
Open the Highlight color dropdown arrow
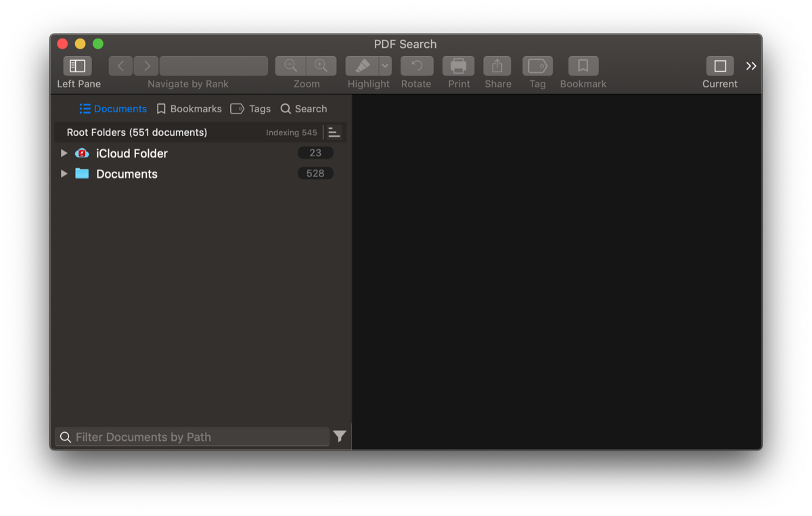click(385, 66)
